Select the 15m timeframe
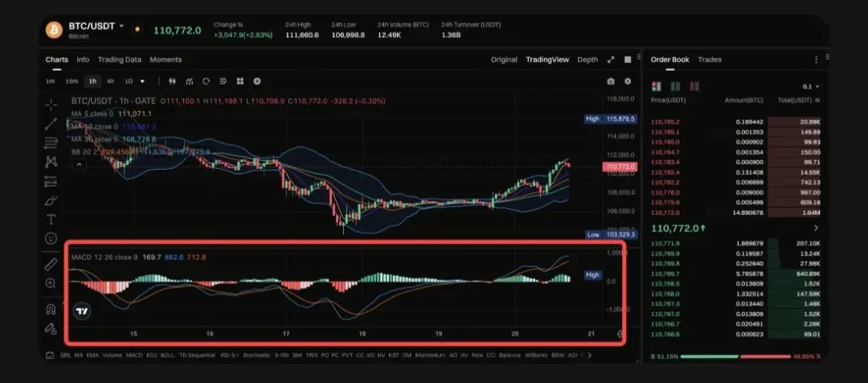 click(72, 81)
